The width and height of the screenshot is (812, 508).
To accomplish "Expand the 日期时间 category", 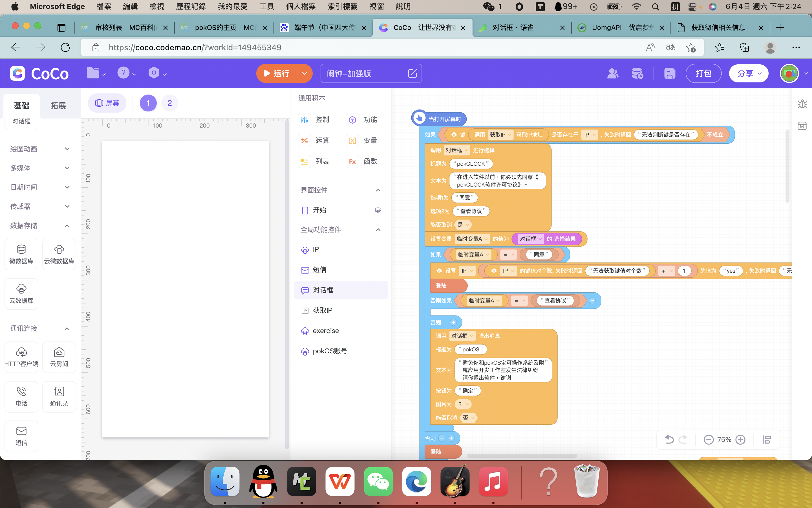I will point(40,187).
